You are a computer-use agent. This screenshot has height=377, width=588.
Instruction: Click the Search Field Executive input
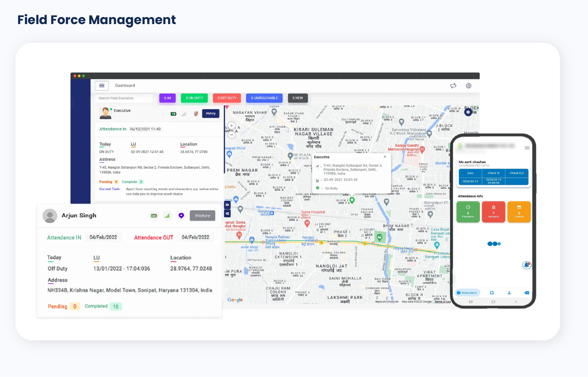124,98
